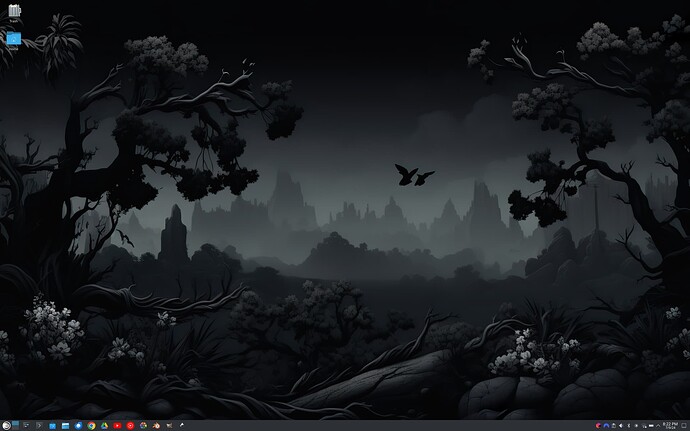Click the volume icon in system tray
Viewport: 690px width, 431px height.
(621, 425)
